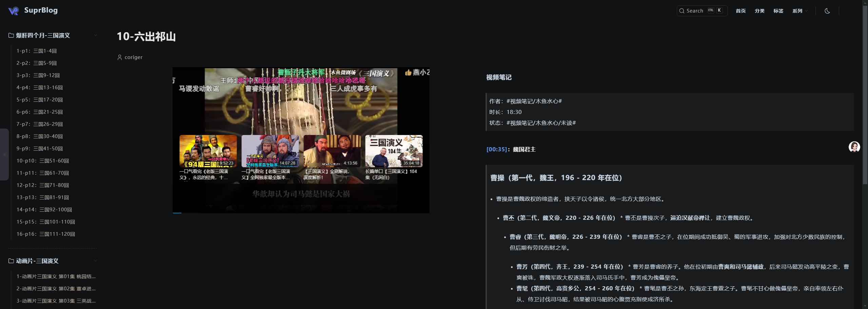Open sidebar item 3-p3：三国9-12回
This screenshot has width=868, height=309.
click(x=38, y=75)
